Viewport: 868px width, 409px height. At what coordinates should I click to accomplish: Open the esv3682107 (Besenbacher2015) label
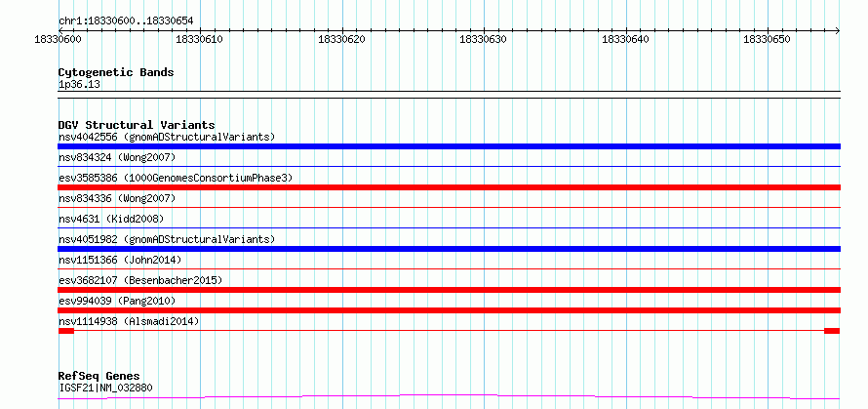coord(140,280)
